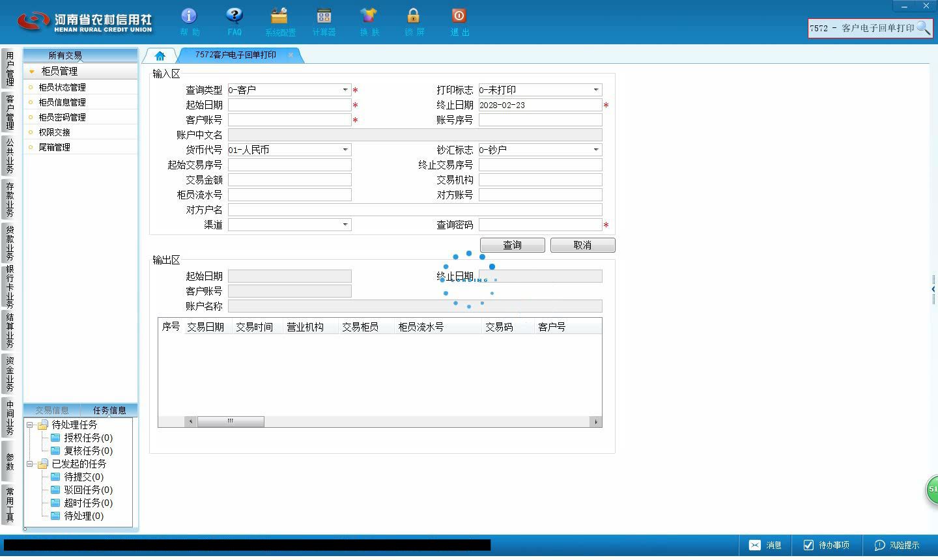938x560 pixels.
Task: Click the right-edge panel collapse arrow
Action: (934, 289)
